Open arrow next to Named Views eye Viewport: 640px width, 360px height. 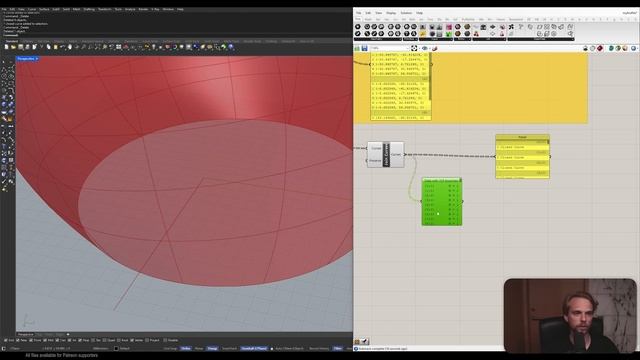pos(429,48)
